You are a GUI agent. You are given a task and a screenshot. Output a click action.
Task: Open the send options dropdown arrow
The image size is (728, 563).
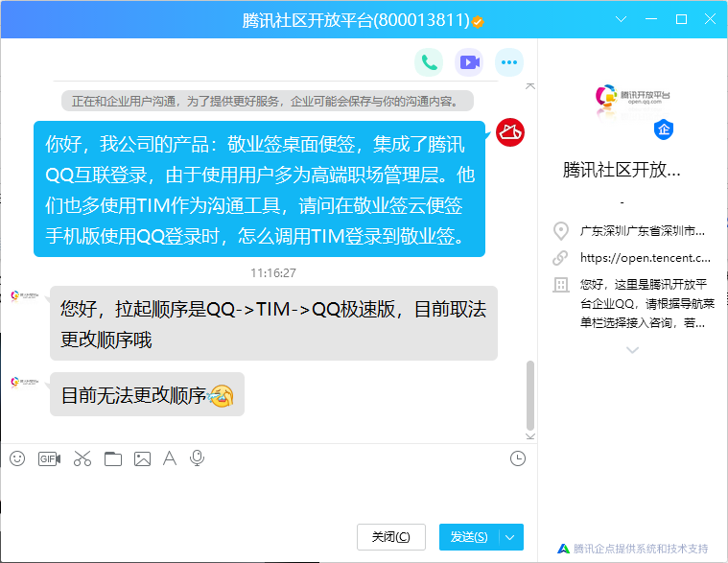point(510,537)
